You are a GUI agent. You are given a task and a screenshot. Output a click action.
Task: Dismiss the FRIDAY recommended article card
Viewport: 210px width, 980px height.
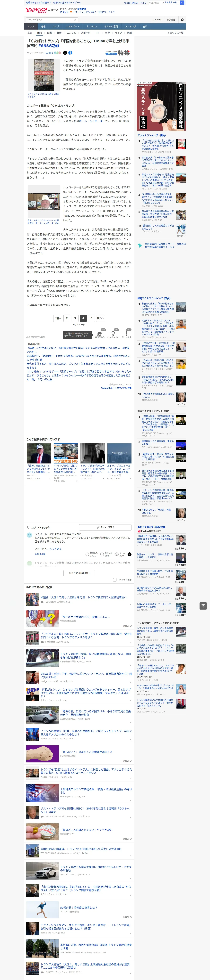50,479
